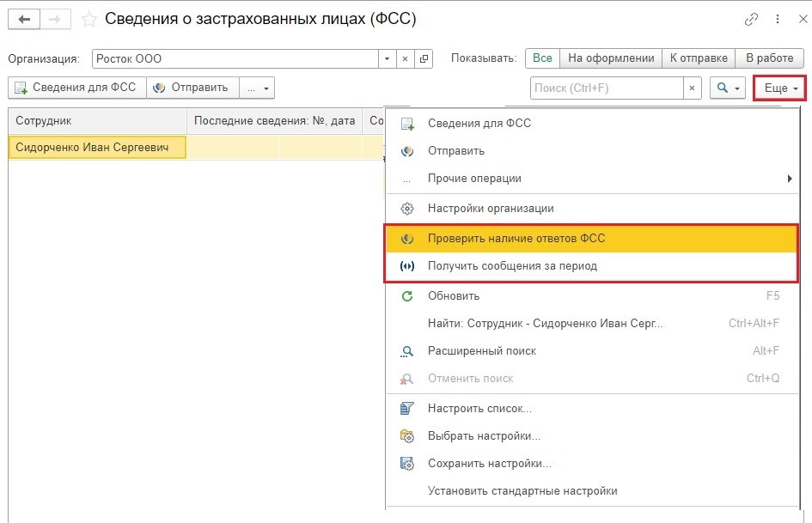The image size is (812, 523).
Task: Click the green refresh icon Обновить
Action: [407, 295]
